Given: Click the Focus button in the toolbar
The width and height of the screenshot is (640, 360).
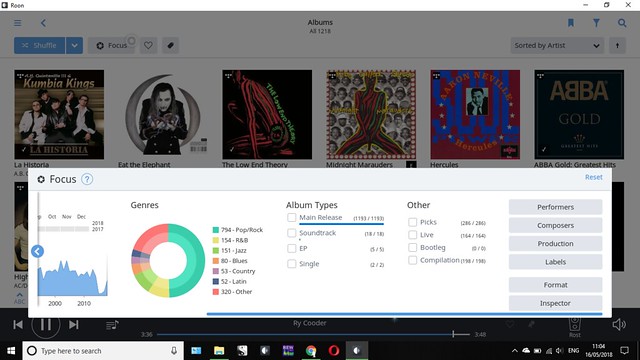Looking at the screenshot, I should coord(111,45).
